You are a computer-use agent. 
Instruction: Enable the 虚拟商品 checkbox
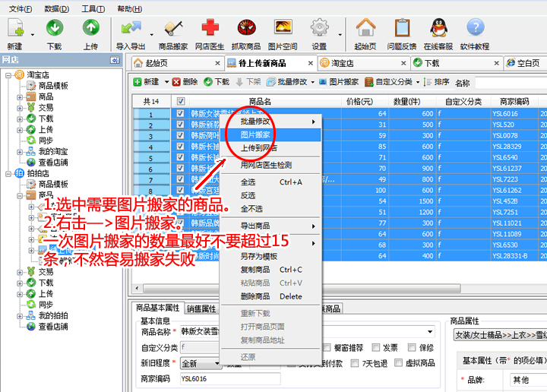(398, 363)
